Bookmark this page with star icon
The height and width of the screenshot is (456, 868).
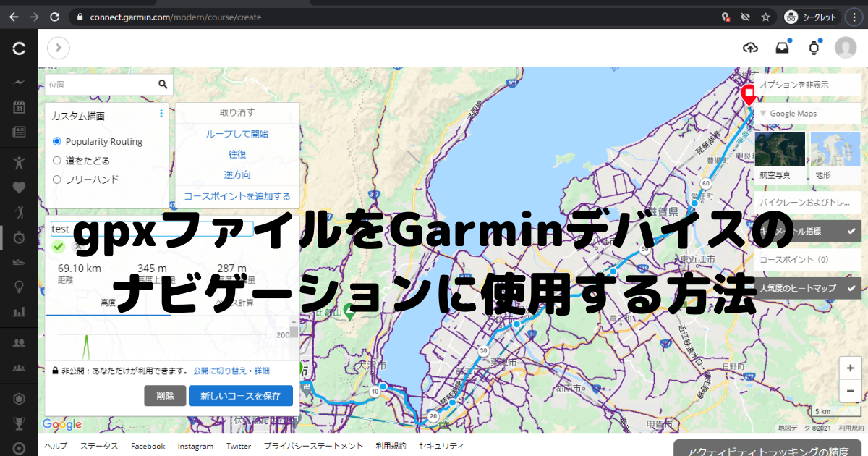(x=765, y=17)
